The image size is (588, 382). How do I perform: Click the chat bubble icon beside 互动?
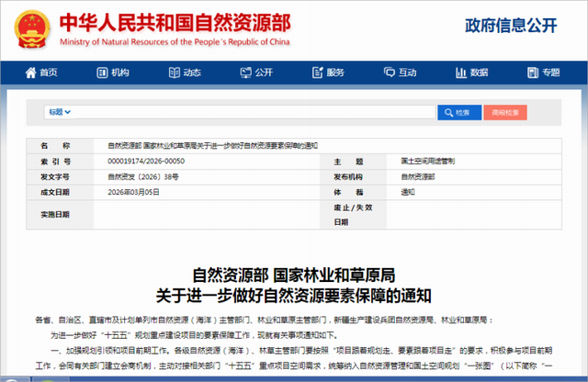[390, 72]
